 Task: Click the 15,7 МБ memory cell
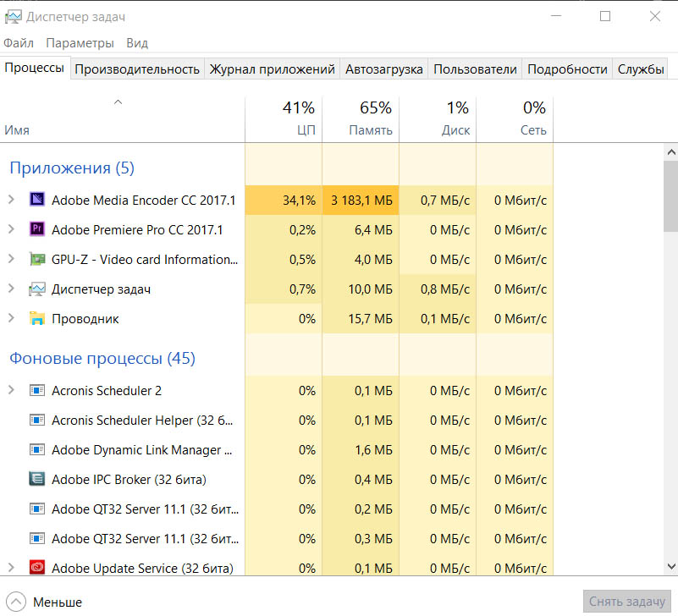click(361, 319)
